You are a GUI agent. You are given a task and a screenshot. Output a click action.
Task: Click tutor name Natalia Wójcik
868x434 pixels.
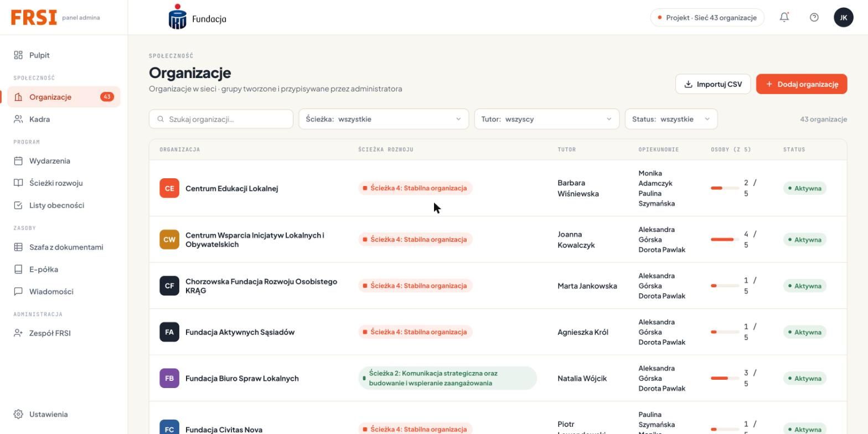pos(582,378)
